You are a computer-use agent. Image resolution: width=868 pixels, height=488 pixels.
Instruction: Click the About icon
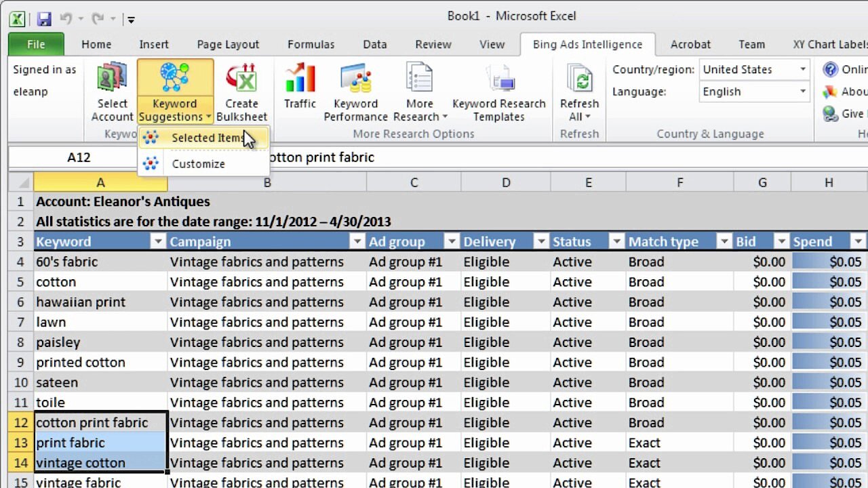(x=830, y=91)
